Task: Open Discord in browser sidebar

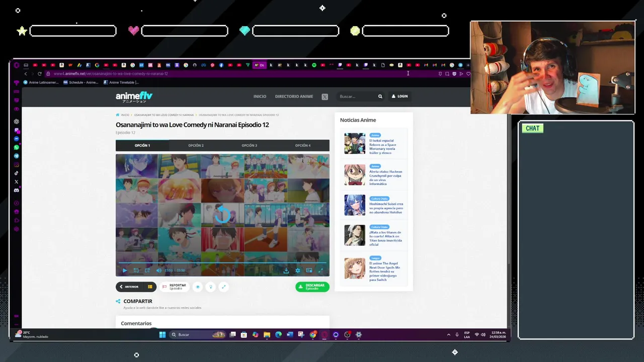Action: [x=17, y=190]
